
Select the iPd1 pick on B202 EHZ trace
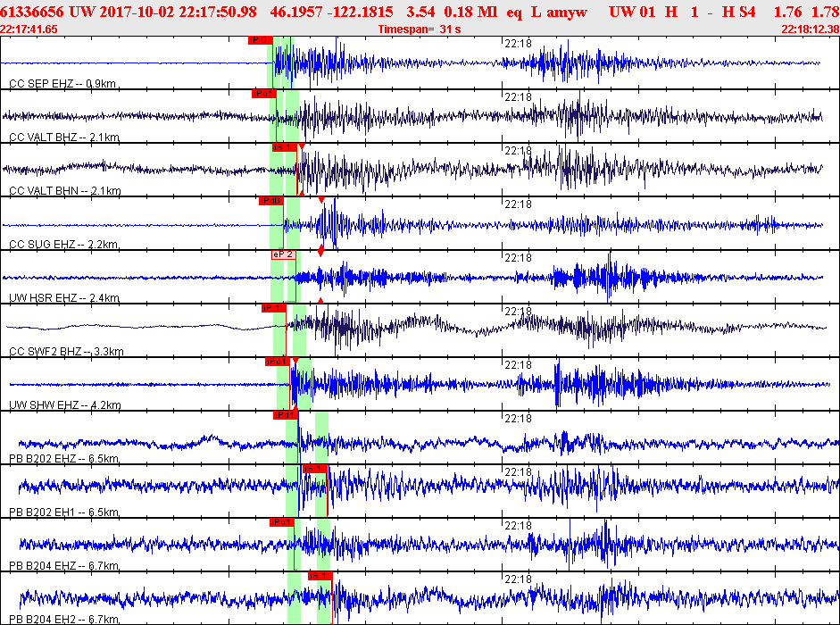pyautogui.click(x=285, y=415)
